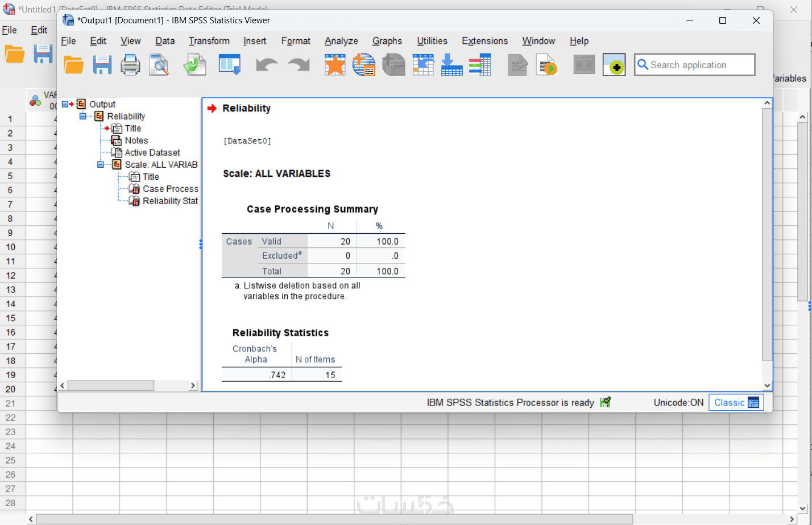Open the Insert menu
Viewport: 812px width, 525px height.
coord(255,41)
